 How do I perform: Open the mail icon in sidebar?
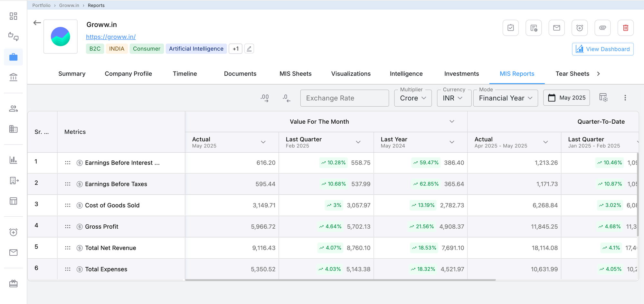13,252
